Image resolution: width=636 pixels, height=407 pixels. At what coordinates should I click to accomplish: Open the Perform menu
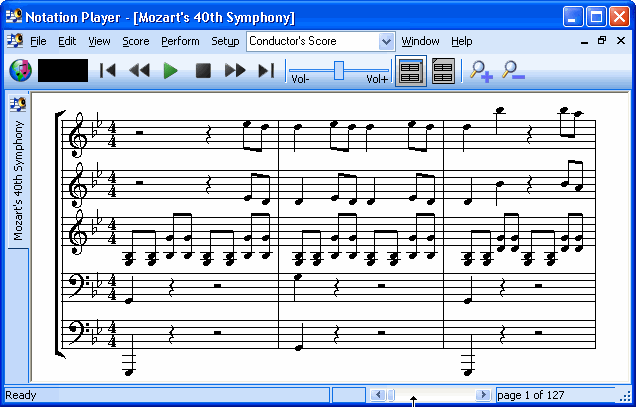point(180,41)
